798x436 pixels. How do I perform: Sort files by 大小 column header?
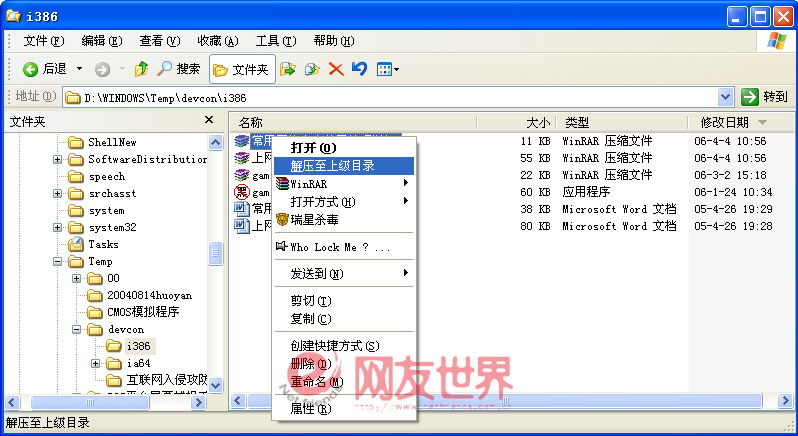pos(517,123)
